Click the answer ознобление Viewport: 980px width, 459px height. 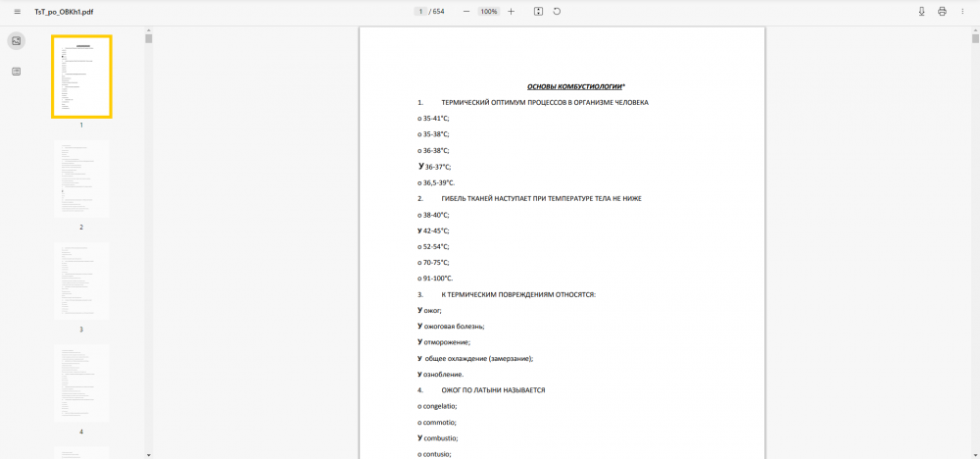pos(441,375)
